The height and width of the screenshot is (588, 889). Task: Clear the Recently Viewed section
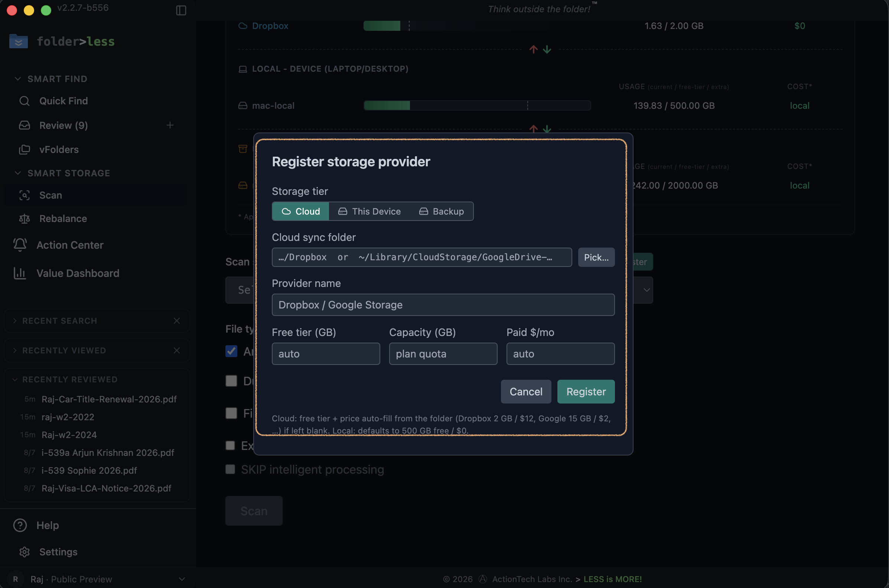177,351
